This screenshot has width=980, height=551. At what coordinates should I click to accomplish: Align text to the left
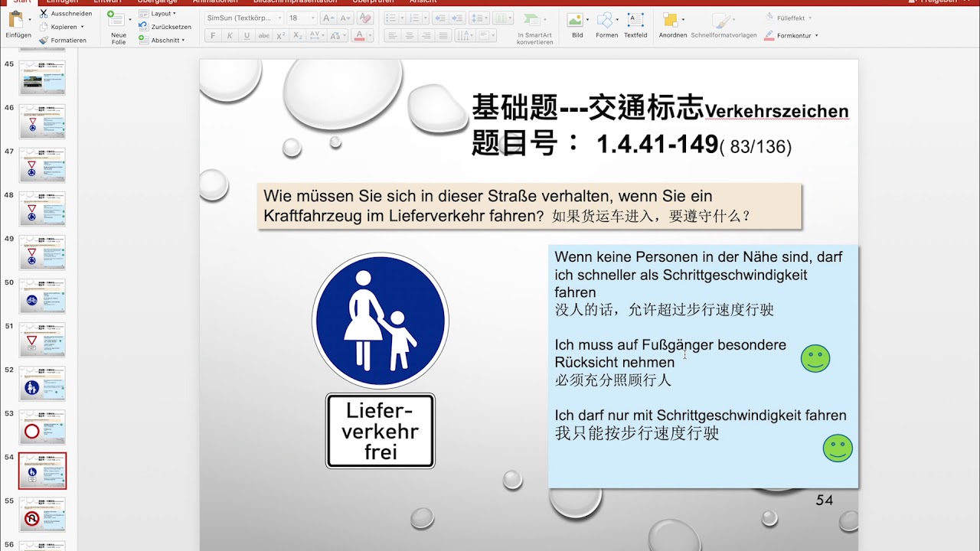point(392,35)
